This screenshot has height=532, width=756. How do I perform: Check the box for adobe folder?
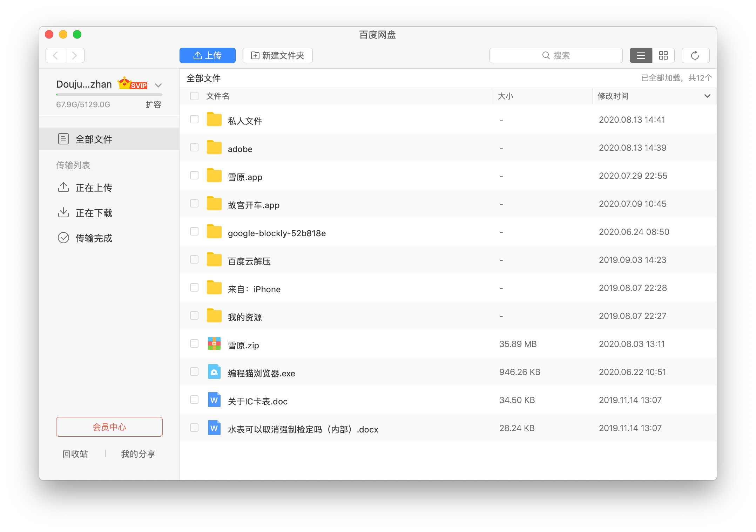coord(194,148)
